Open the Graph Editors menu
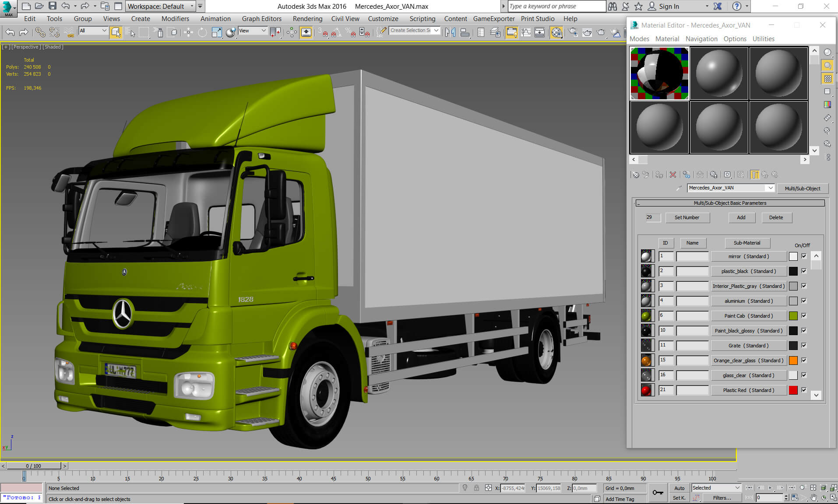838x504 pixels. pyautogui.click(x=261, y=19)
